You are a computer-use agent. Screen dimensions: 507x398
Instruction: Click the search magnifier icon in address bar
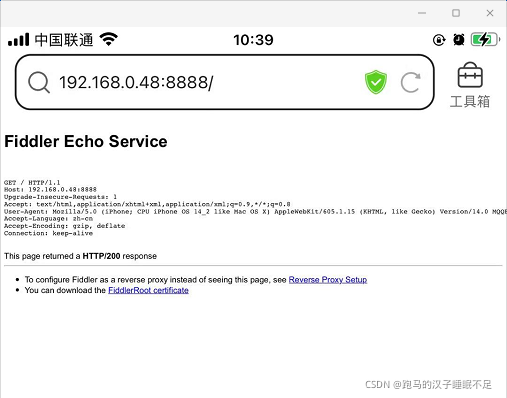pyautogui.click(x=39, y=82)
